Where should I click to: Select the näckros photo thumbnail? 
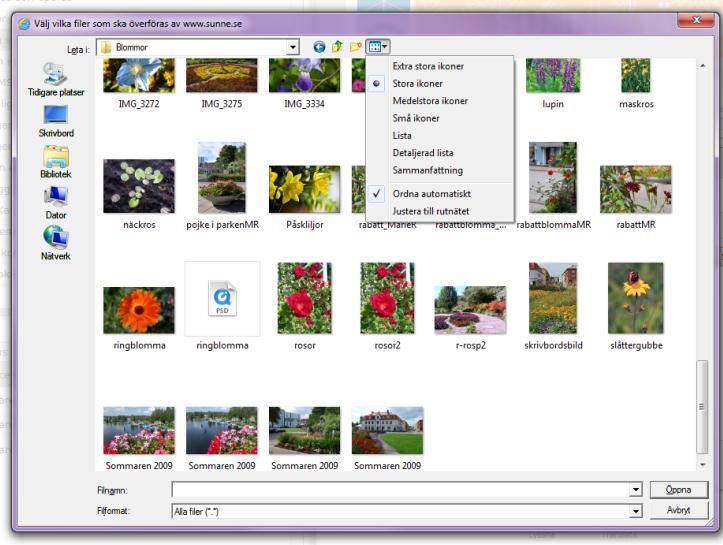(139, 186)
